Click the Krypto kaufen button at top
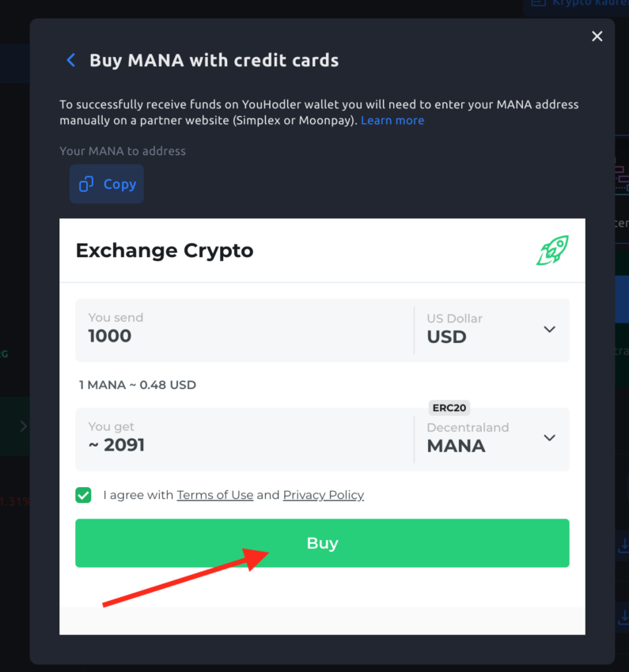The width and height of the screenshot is (629, 672). pos(576,4)
